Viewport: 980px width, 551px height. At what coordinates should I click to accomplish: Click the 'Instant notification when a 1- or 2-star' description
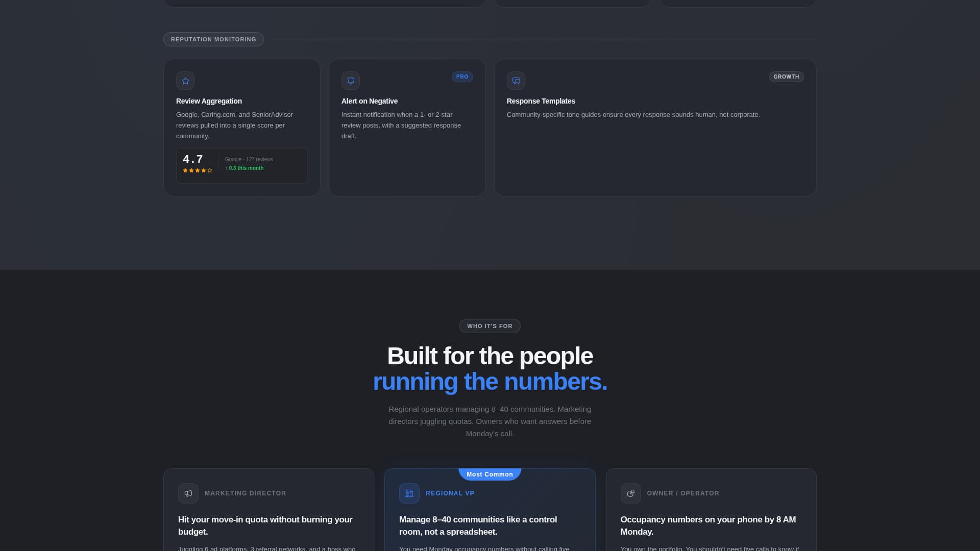tap(401, 126)
